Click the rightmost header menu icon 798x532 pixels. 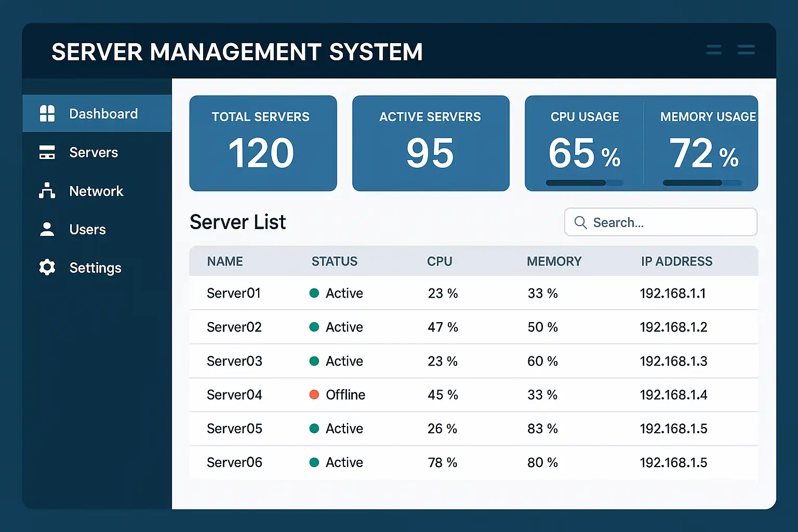pos(746,50)
